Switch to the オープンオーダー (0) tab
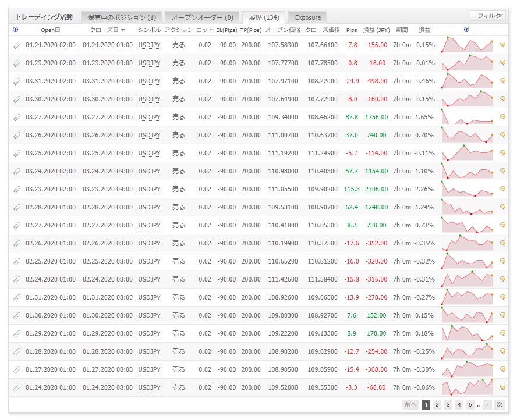 (202, 17)
